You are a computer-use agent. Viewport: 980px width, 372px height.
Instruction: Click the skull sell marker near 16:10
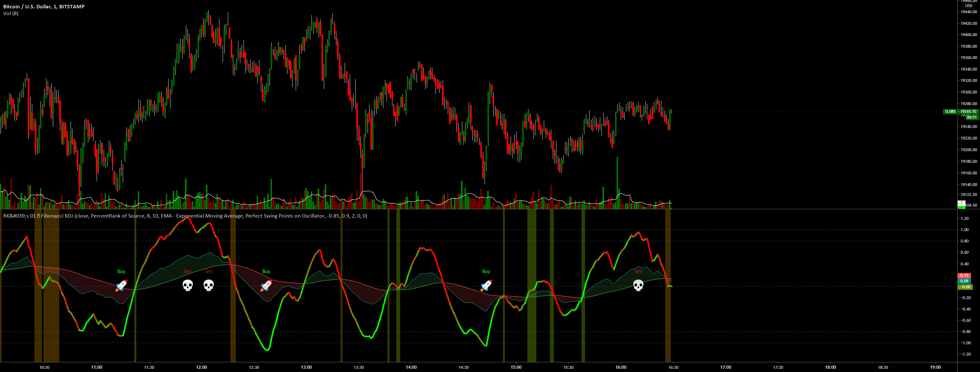638,285
